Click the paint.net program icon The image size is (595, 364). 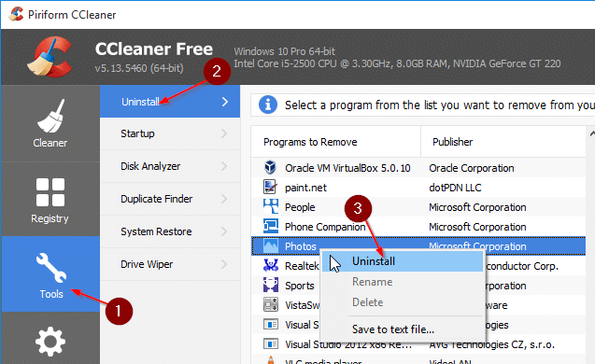tap(270, 187)
